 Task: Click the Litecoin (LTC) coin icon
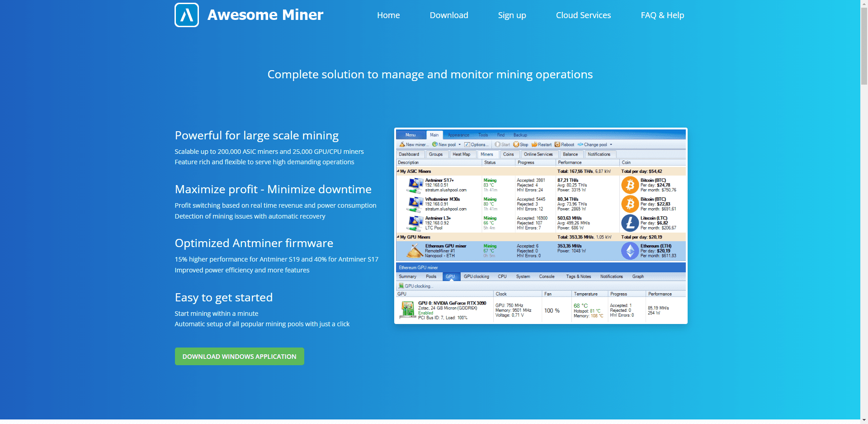point(630,223)
